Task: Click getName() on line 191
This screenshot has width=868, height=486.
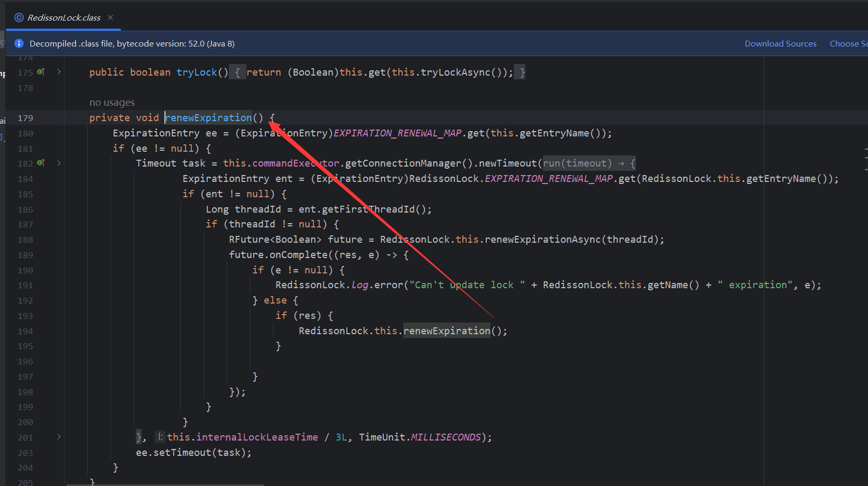Action: point(673,285)
